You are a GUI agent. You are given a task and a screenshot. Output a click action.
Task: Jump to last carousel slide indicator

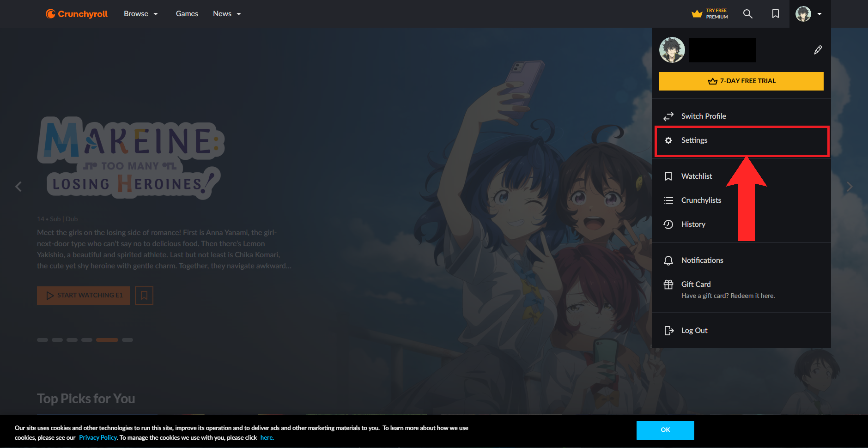click(127, 340)
